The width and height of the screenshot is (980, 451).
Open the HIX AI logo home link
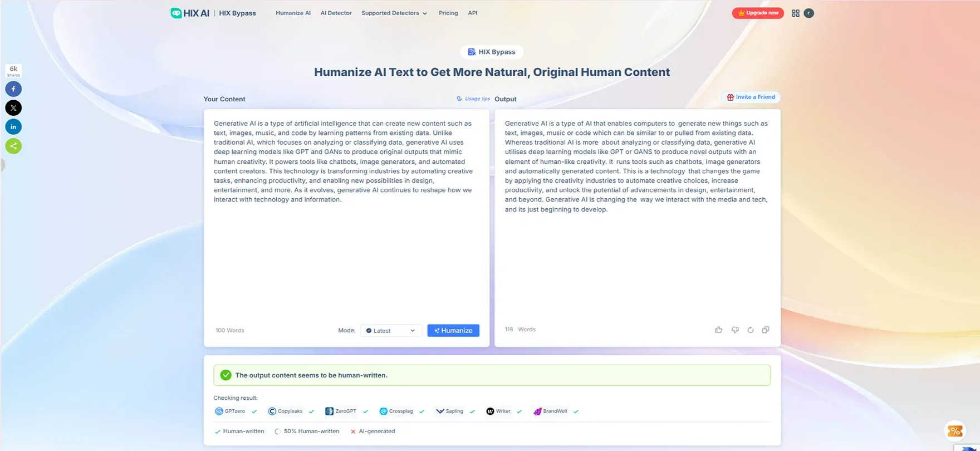(x=190, y=13)
